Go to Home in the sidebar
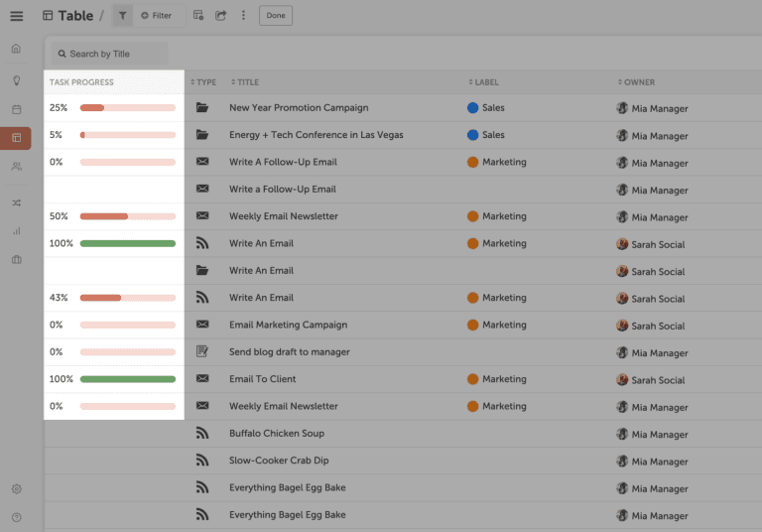Screen dimensions: 762x532 click(16, 49)
